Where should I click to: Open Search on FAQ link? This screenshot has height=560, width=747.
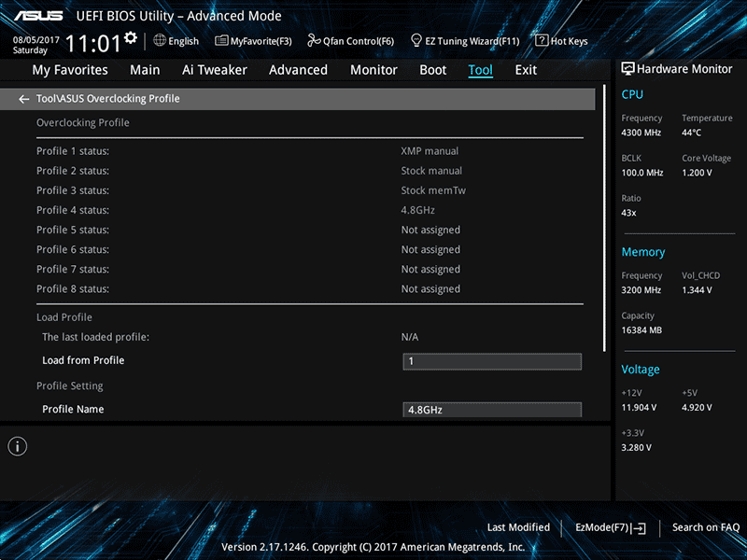(x=706, y=527)
